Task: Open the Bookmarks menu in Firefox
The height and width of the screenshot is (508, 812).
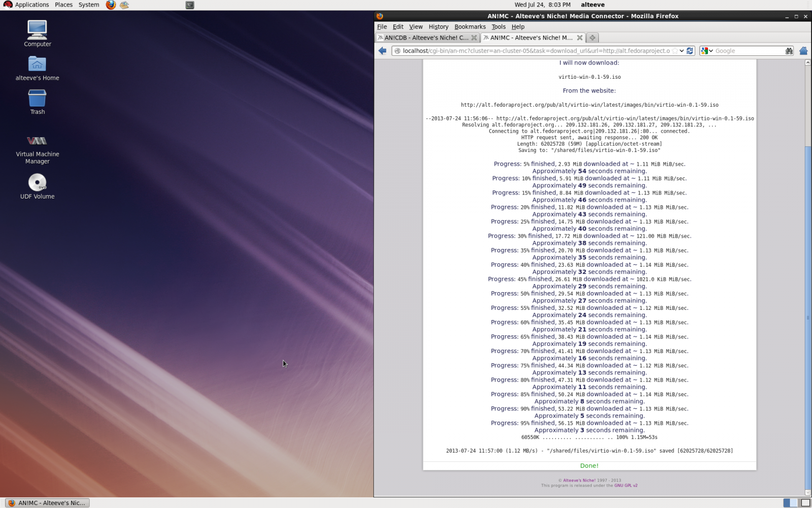Action: (x=469, y=27)
